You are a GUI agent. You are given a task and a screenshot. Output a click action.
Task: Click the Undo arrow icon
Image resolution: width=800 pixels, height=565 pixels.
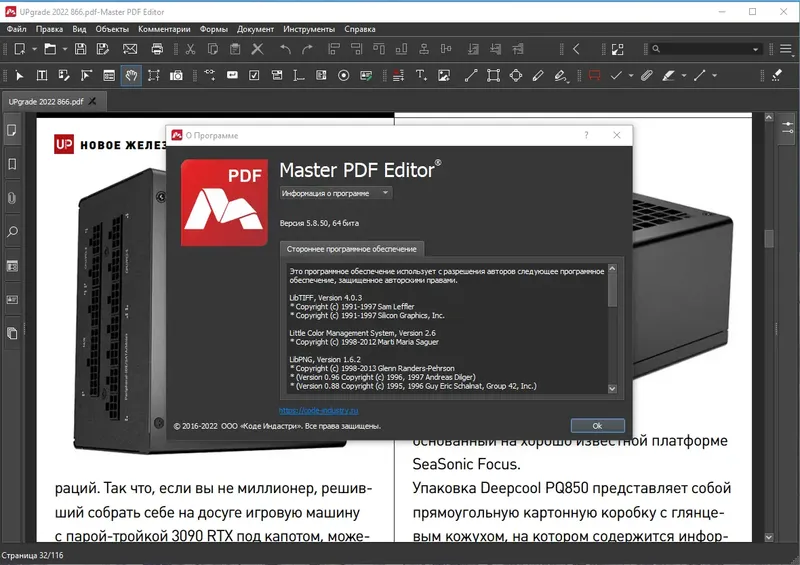(x=285, y=49)
